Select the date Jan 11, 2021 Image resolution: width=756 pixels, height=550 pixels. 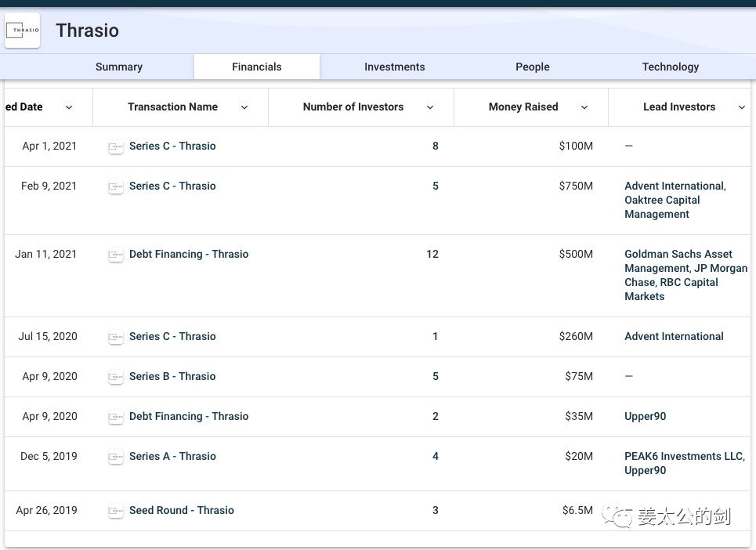45,255
